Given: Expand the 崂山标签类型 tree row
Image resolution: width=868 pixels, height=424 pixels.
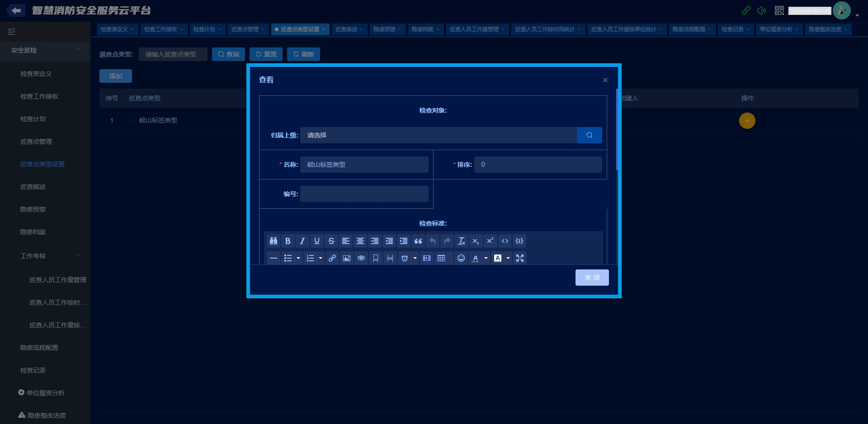Looking at the screenshot, I should (x=133, y=120).
